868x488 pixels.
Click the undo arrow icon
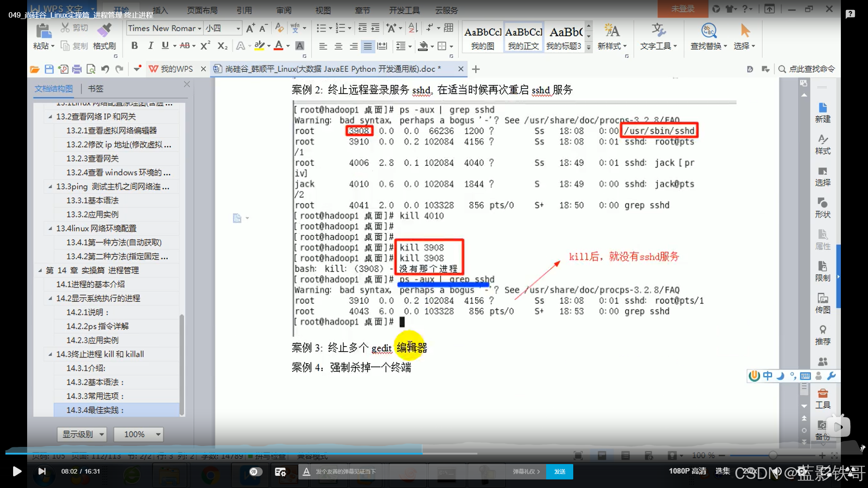pos(105,69)
